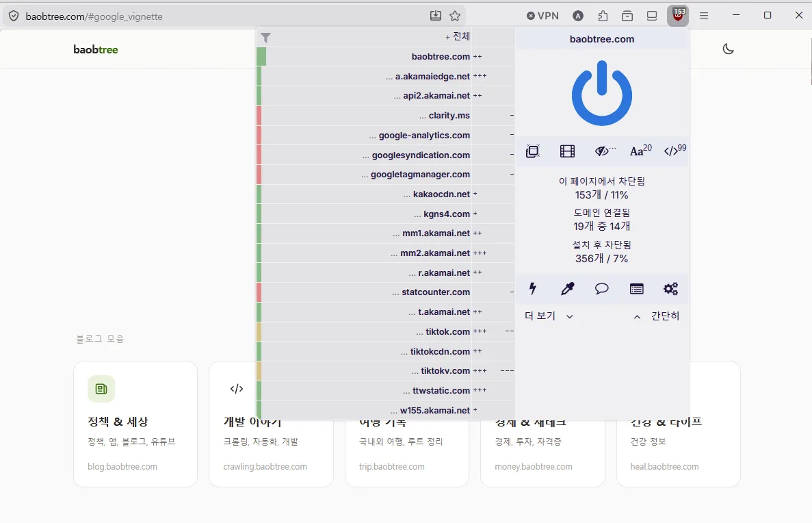
Task: Toggle remote fonts blocking Aa icon
Action: (x=640, y=151)
